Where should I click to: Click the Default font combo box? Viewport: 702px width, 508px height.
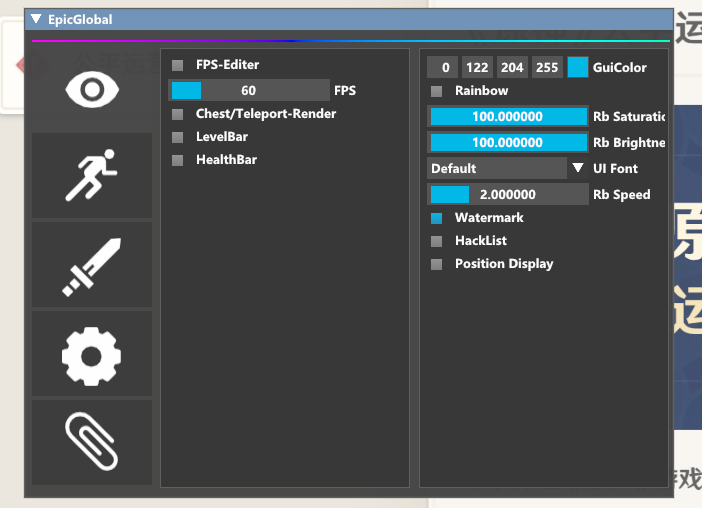[497, 168]
